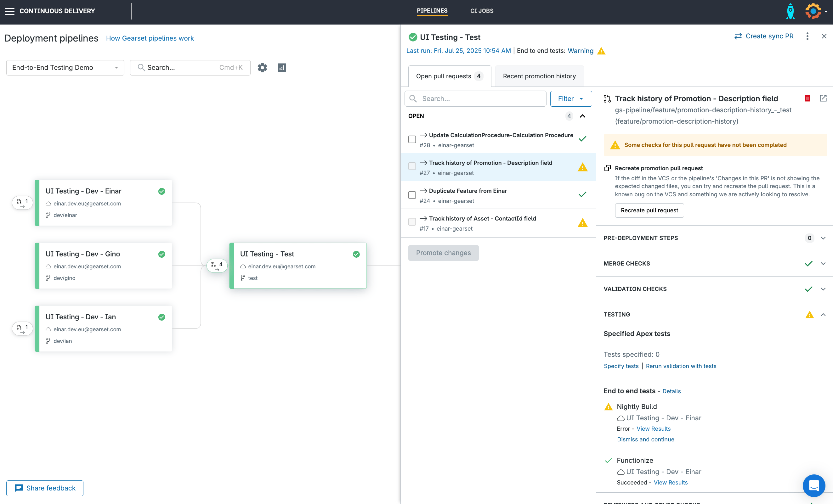
Task: Check the checkbox for PR #28
Action: (412, 139)
